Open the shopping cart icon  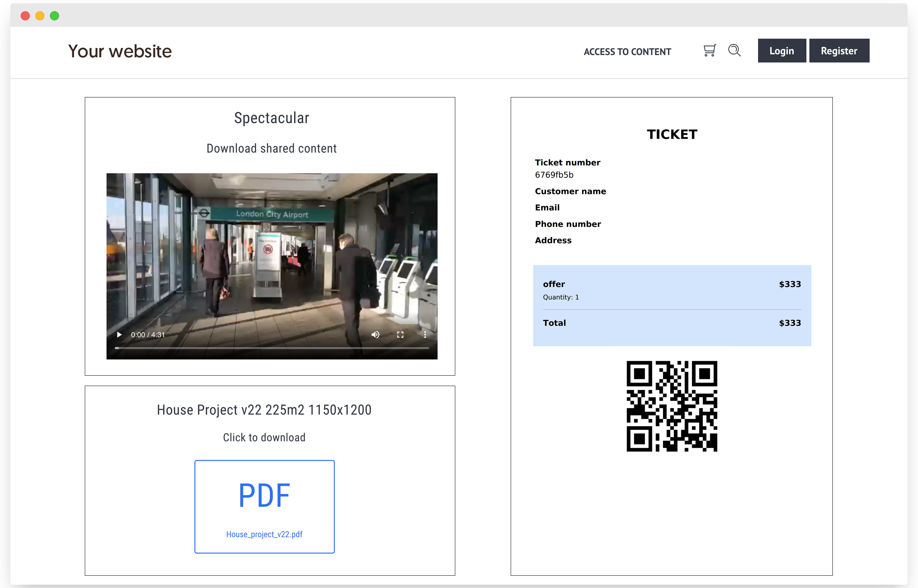709,51
